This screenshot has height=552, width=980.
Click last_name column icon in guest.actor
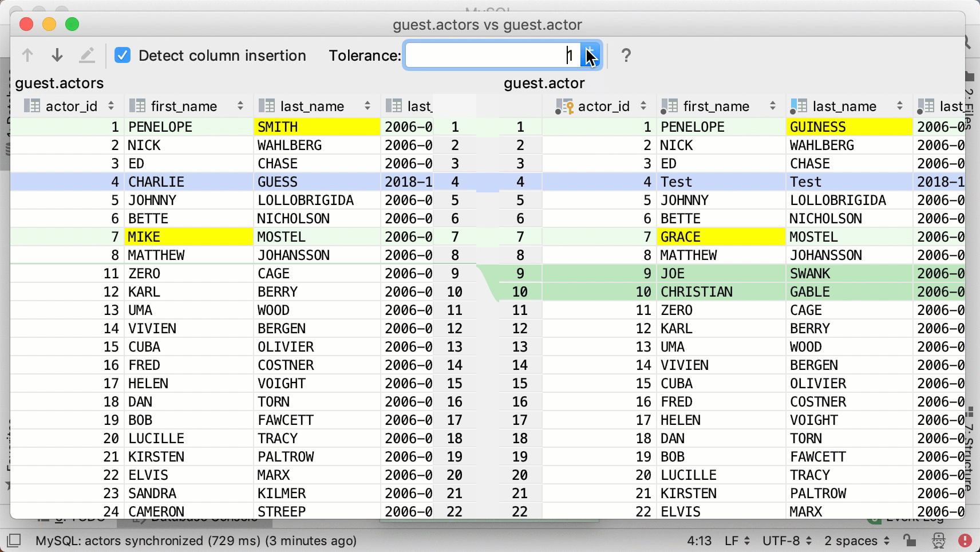pyautogui.click(x=799, y=106)
